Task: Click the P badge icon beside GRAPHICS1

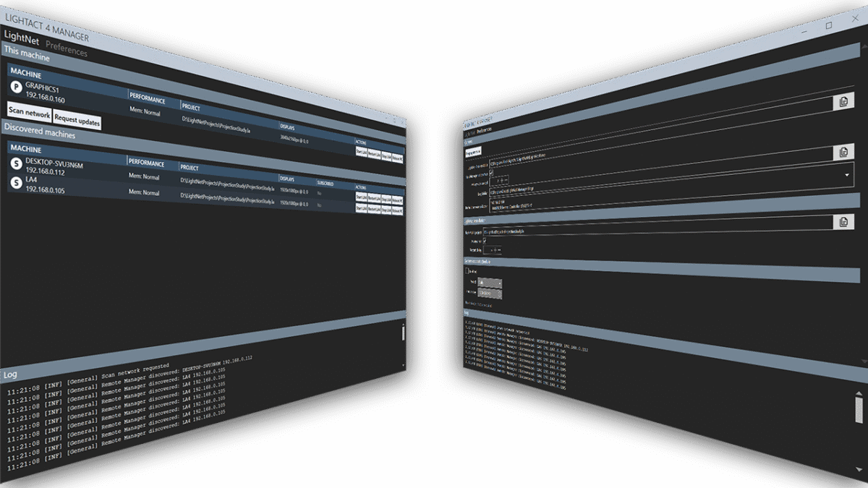Action: tap(16, 87)
